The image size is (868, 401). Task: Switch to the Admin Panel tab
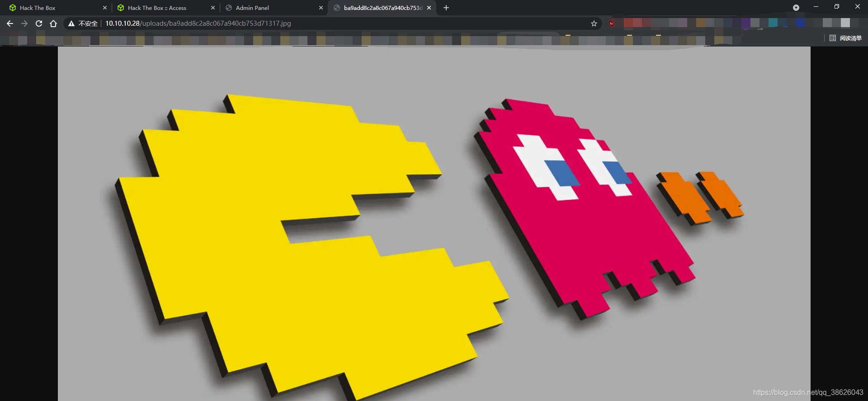pos(274,8)
